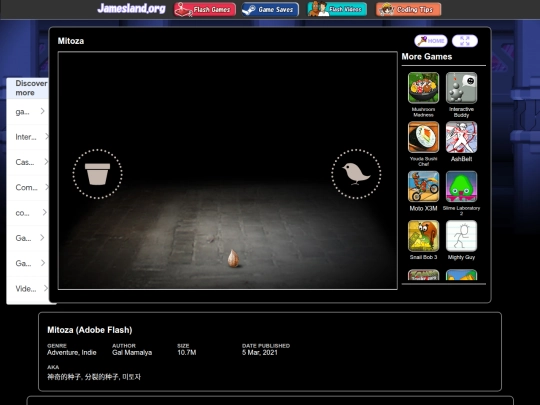Launch Youda Sushi Chef game icon
Image resolution: width=540 pixels, height=405 pixels.
(423, 137)
